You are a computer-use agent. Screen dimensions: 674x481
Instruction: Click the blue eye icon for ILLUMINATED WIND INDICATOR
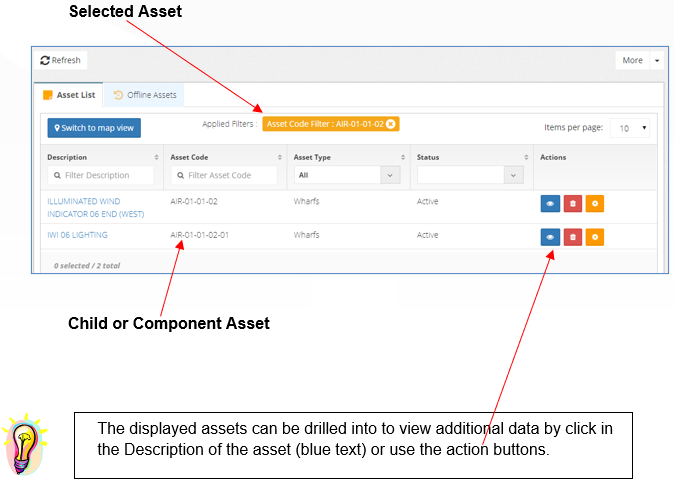(550, 203)
